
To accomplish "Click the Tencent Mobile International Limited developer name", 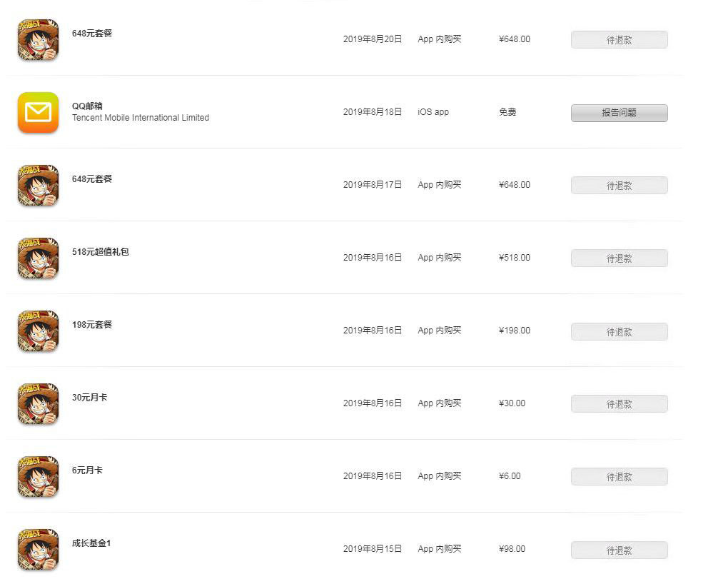I will [x=141, y=118].
